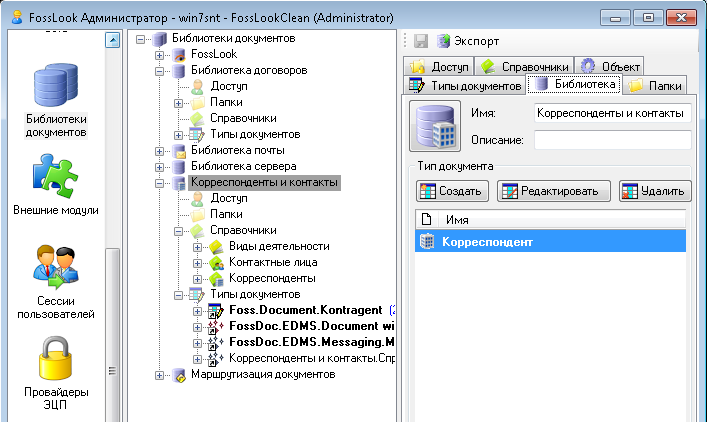Click the FossLook library icon in tree
Viewport: 707px width, 422px height.
pyautogui.click(x=179, y=55)
